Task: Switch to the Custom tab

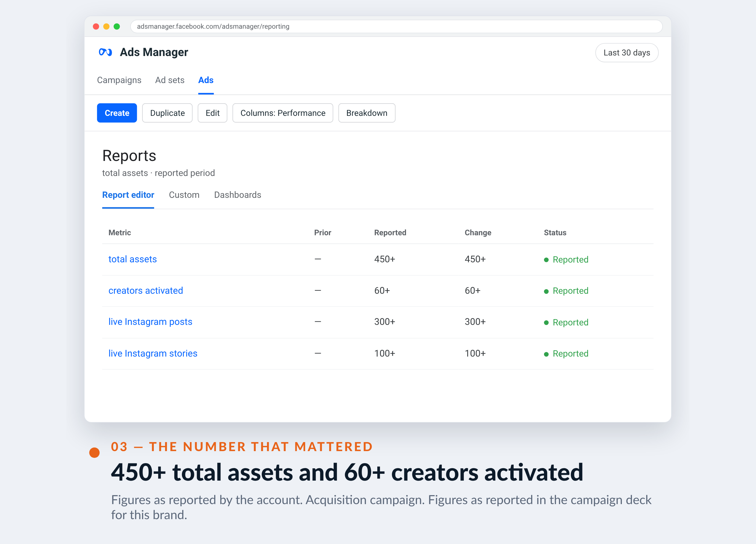Action: point(184,195)
